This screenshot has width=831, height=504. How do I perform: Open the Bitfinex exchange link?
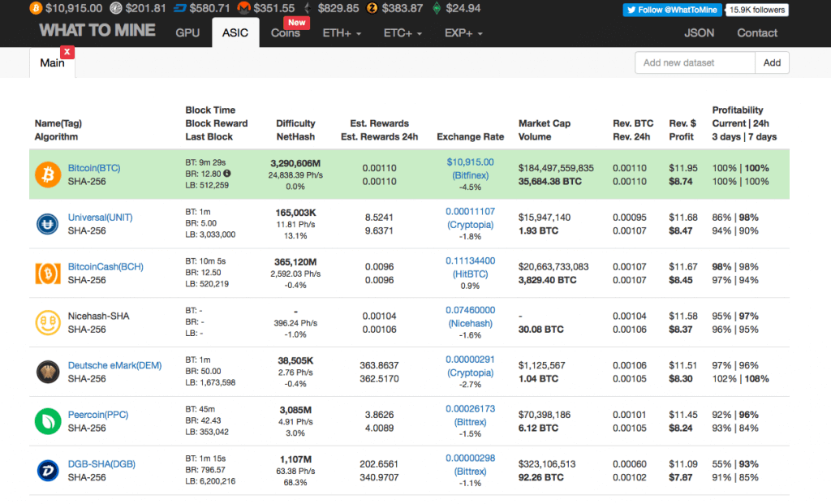coord(470,174)
